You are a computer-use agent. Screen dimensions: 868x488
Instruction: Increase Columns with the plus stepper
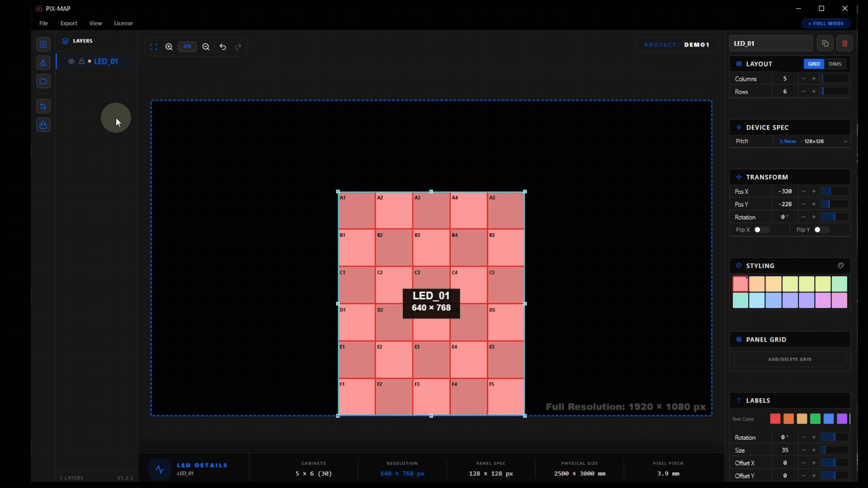814,79
